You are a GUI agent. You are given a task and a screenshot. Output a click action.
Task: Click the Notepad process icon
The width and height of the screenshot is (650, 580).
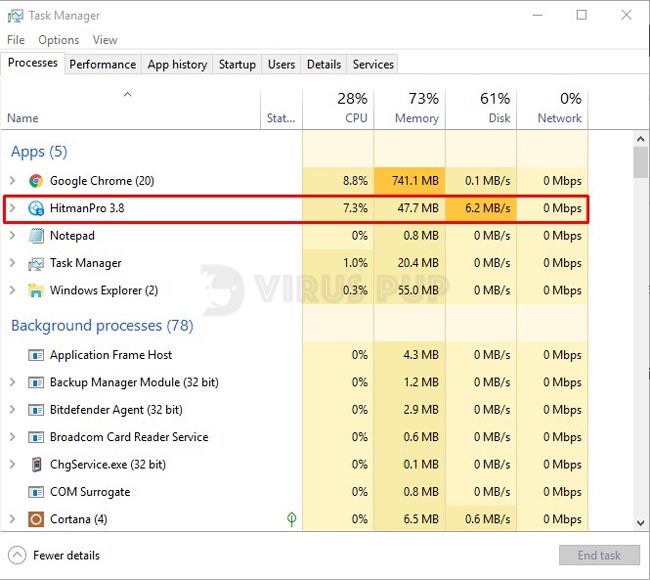click(x=36, y=236)
